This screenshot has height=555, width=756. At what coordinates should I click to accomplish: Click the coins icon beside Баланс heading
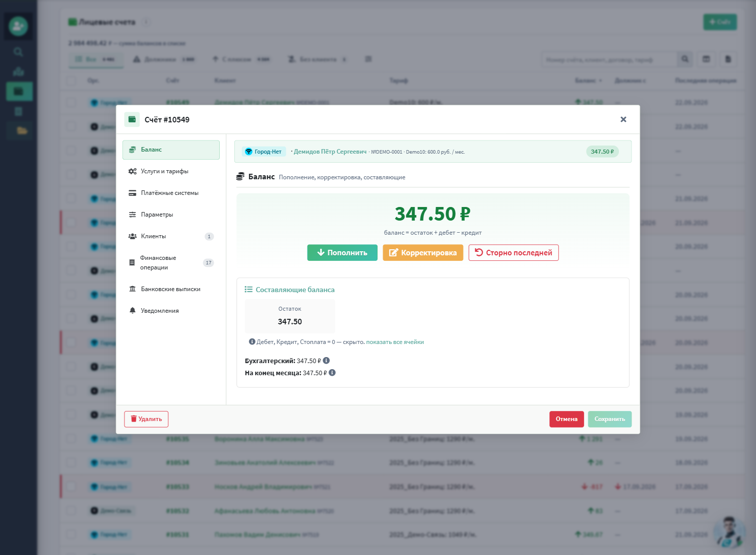click(240, 177)
